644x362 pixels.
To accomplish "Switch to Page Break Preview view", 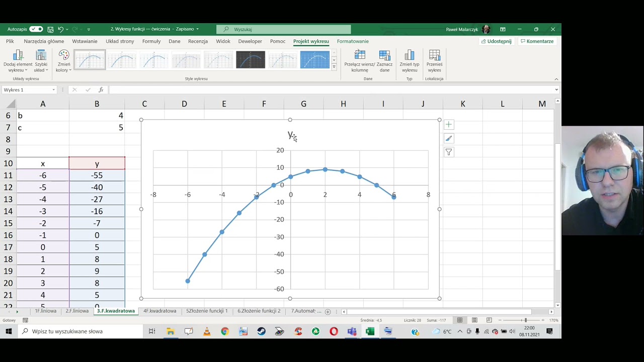I will tap(489, 320).
